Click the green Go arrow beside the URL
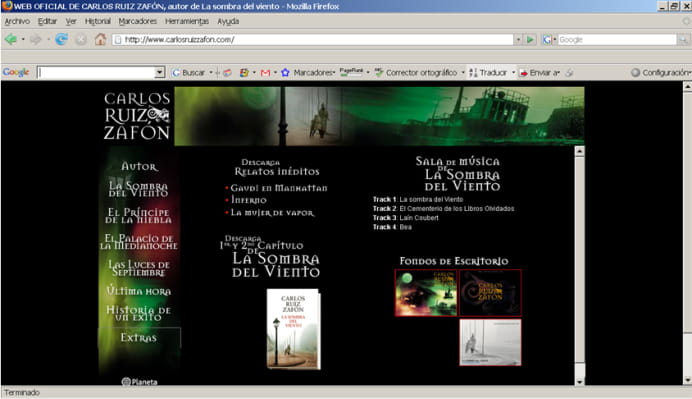692x399 pixels. [x=530, y=40]
